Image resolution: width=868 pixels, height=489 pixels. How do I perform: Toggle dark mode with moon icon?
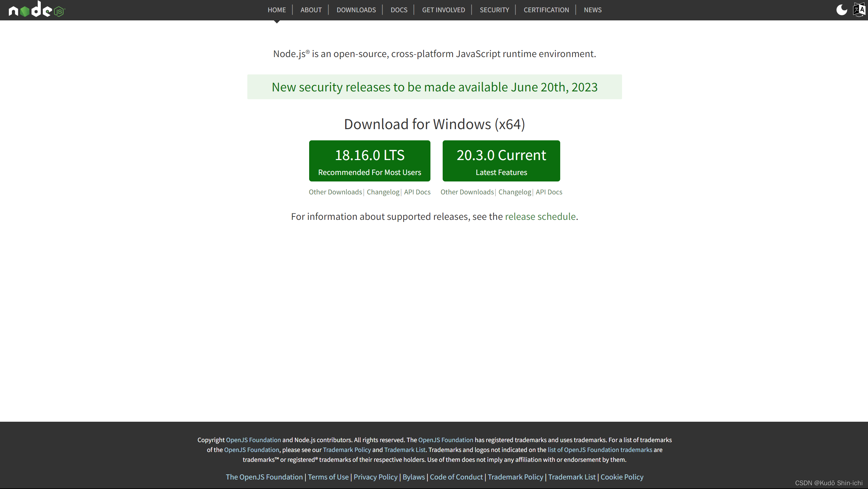click(x=842, y=10)
